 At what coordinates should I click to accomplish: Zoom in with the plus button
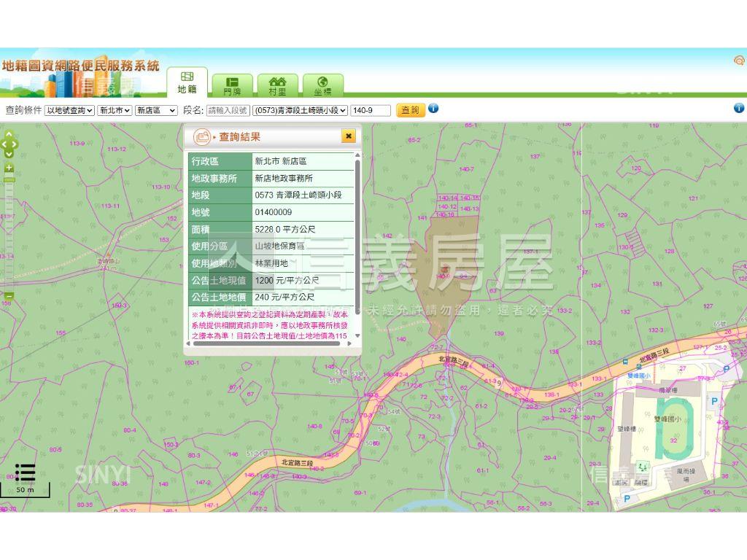tap(9, 168)
